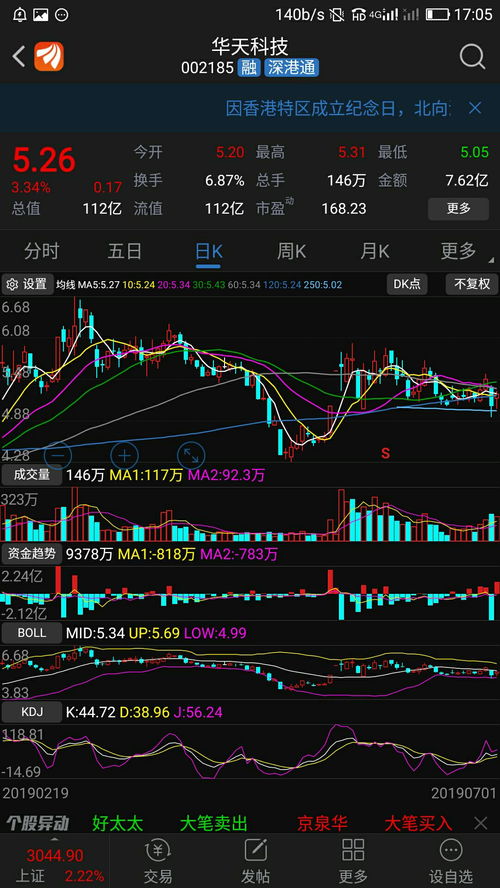Open 交易 trade icon in bottom bar

point(158,861)
